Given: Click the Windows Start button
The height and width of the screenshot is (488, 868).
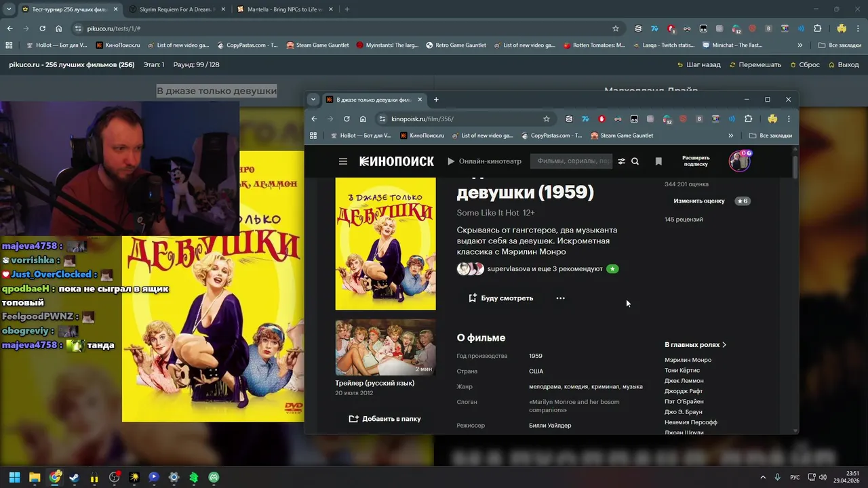Looking at the screenshot, I should [x=14, y=477].
